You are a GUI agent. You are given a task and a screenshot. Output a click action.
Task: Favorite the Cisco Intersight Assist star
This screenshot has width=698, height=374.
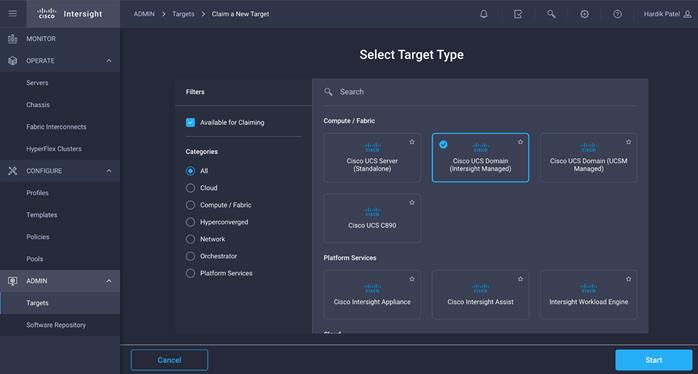520,279
